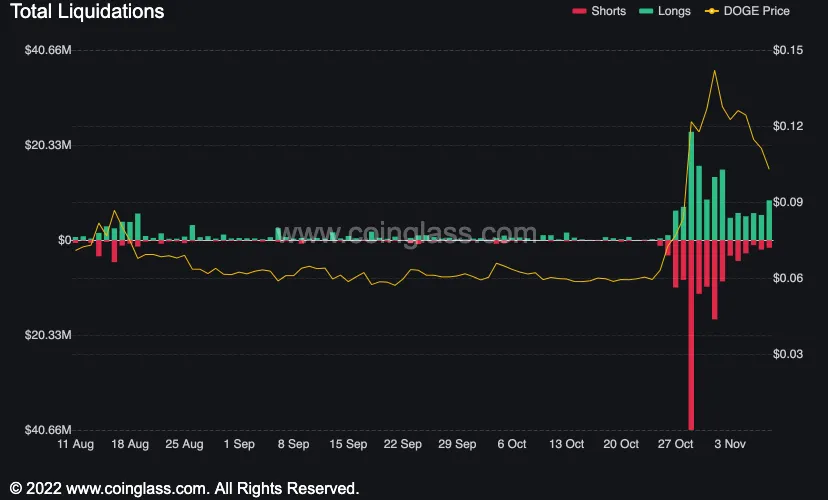Viewport: 828px width, 500px height.
Task: Open the www.coinglass.com watermark in chart
Action: 414,234
